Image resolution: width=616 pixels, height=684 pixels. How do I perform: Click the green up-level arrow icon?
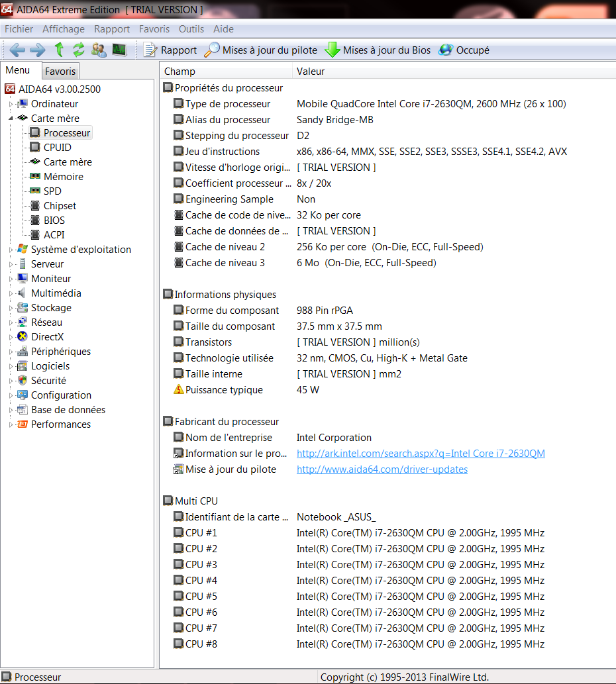coord(60,50)
